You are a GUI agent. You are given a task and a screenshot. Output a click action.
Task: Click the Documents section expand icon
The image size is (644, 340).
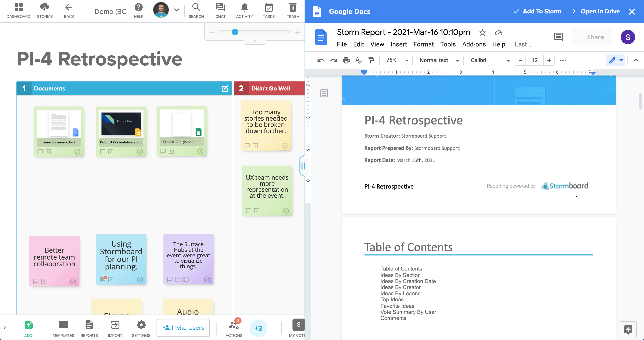225,88
